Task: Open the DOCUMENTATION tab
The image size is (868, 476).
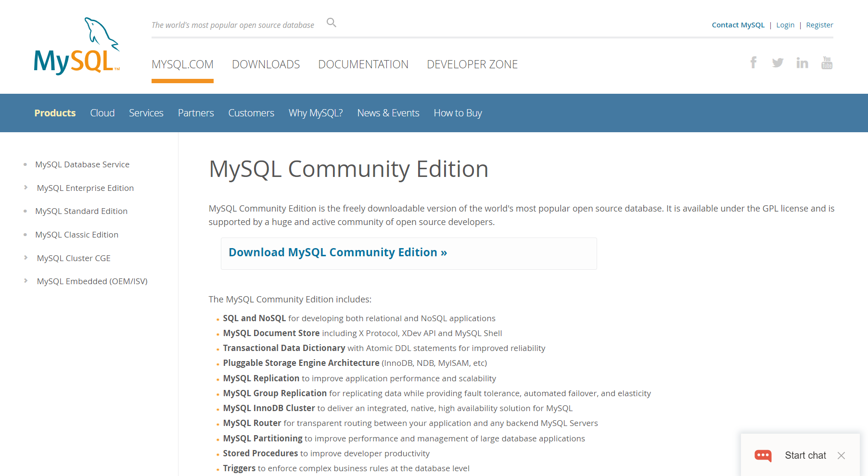Action: tap(363, 64)
